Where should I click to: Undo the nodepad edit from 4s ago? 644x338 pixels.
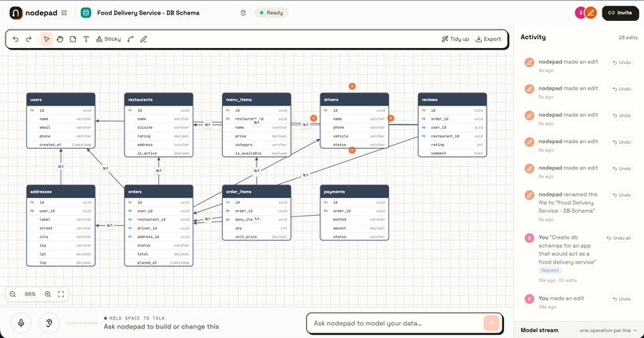[x=622, y=62]
